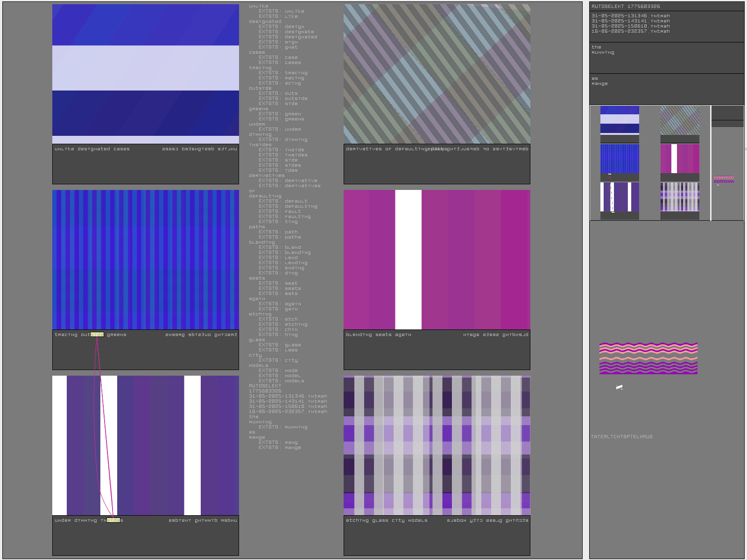Viewport: 747px width, 560px height.
Task: Open the blue horizontal bands panel
Action: click(146, 74)
